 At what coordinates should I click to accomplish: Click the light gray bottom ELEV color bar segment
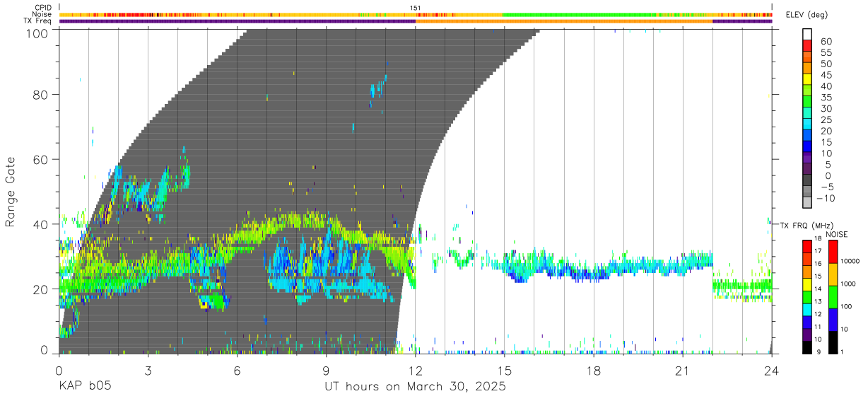807,203
